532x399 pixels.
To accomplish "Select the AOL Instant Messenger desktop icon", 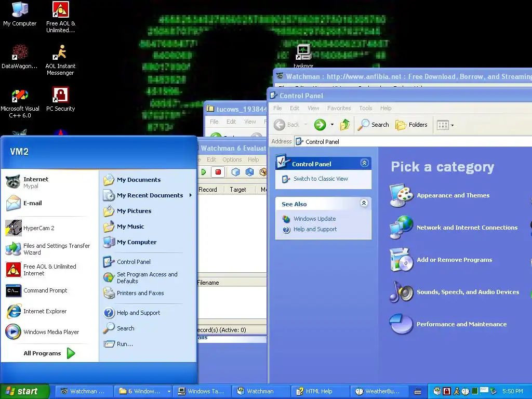I will [x=60, y=60].
